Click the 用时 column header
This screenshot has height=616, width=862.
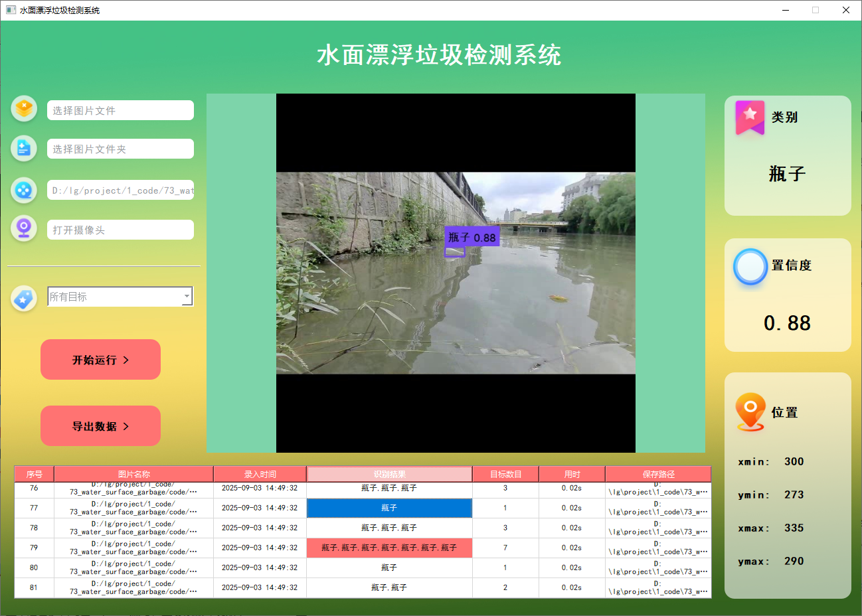(572, 474)
